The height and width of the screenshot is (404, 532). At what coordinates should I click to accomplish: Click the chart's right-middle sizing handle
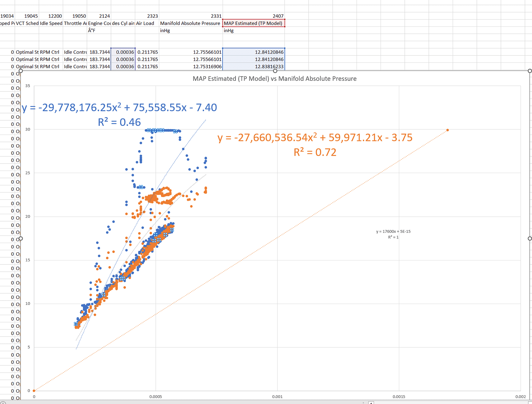tap(530, 238)
